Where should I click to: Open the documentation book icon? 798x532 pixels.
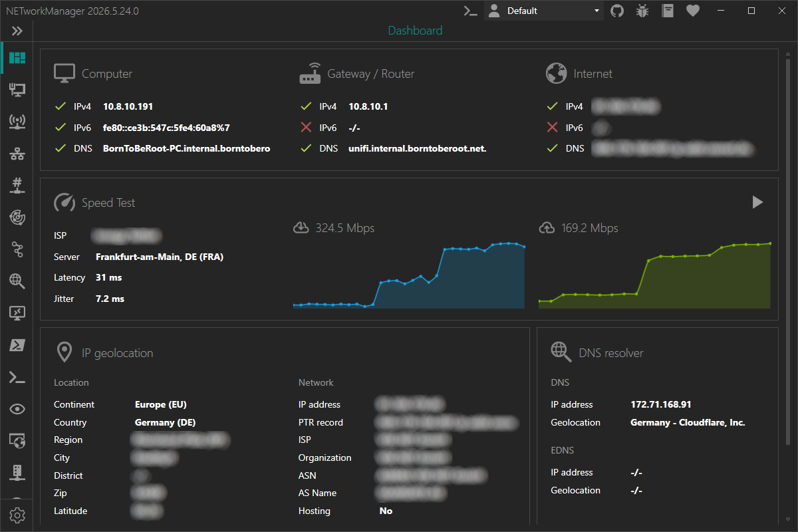668,11
